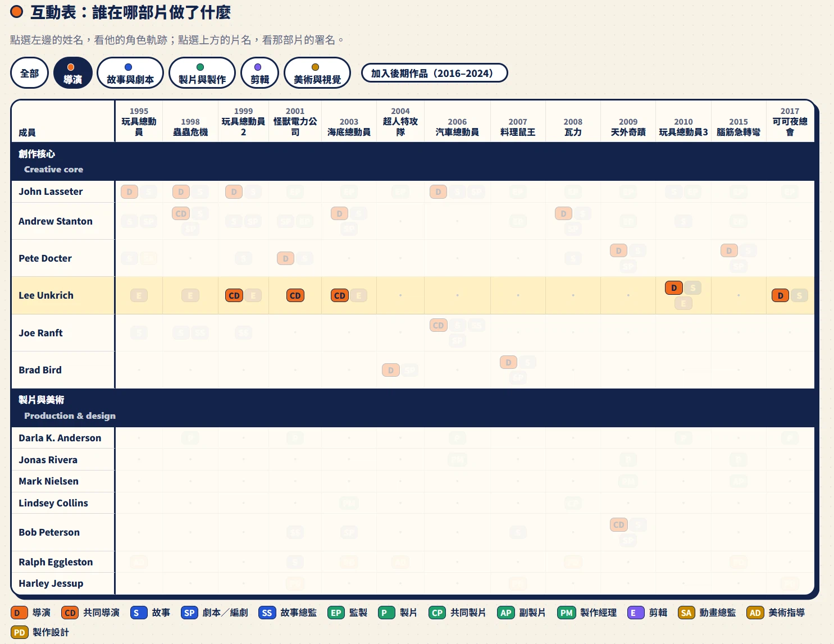Enable the 故事與劇本 filter chip

pyautogui.click(x=130, y=73)
